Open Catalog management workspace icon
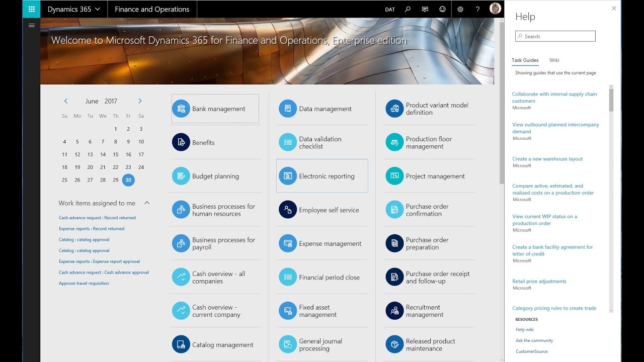 [181, 344]
